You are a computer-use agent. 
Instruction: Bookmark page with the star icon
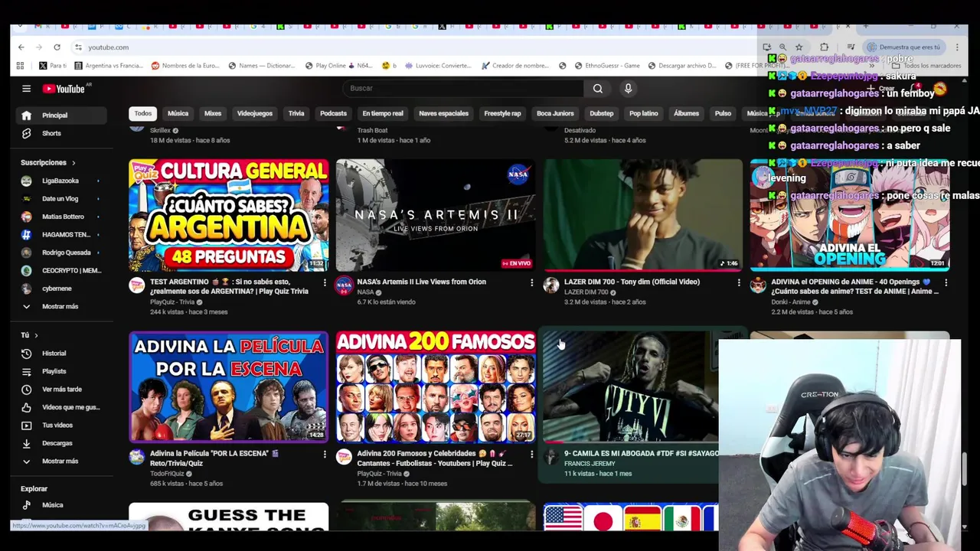(799, 47)
